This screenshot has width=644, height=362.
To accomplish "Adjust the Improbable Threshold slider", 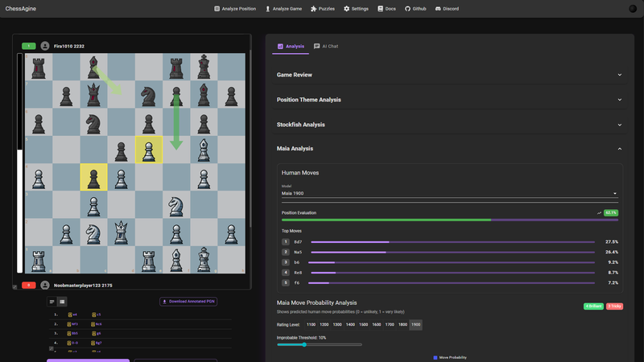I will (x=303, y=344).
